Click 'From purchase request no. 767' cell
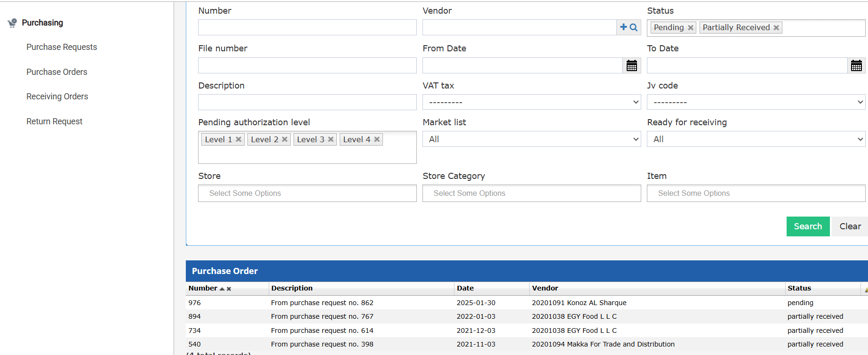This screenshot has height=355, width=868. (x=322, y=316)
